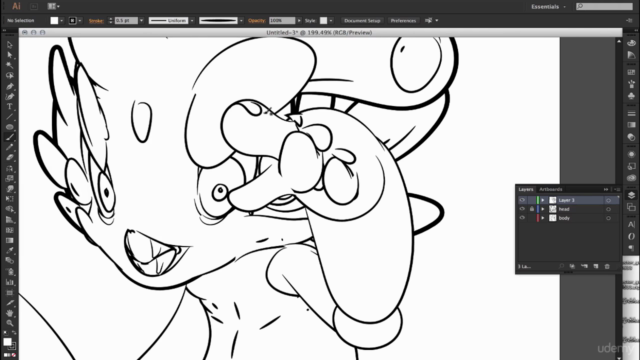640x360 pixels.
Task: Toggle lock box for body layer
Action: [x=531, y=218]
